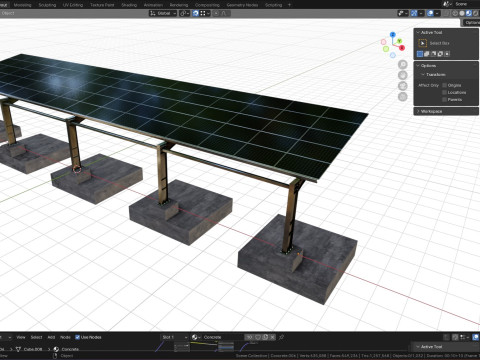This screenshot has width=480, height=360.
Task: Switch to rendered viewport shading
Action: (475, 13)
